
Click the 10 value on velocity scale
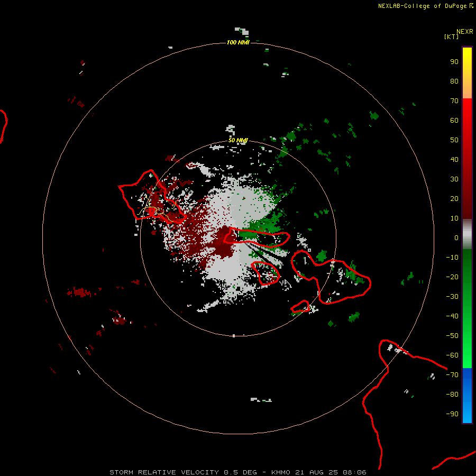[454, 218]
